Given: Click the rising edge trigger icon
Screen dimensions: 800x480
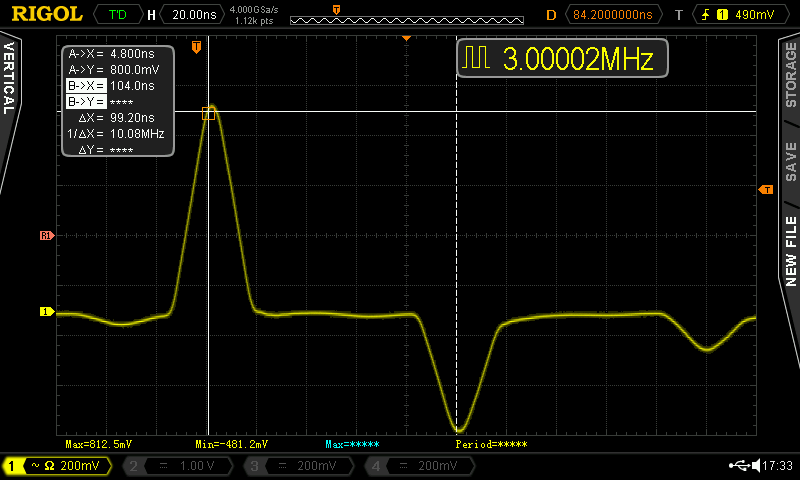Looking at the screenshot, I should coord(705,14).
